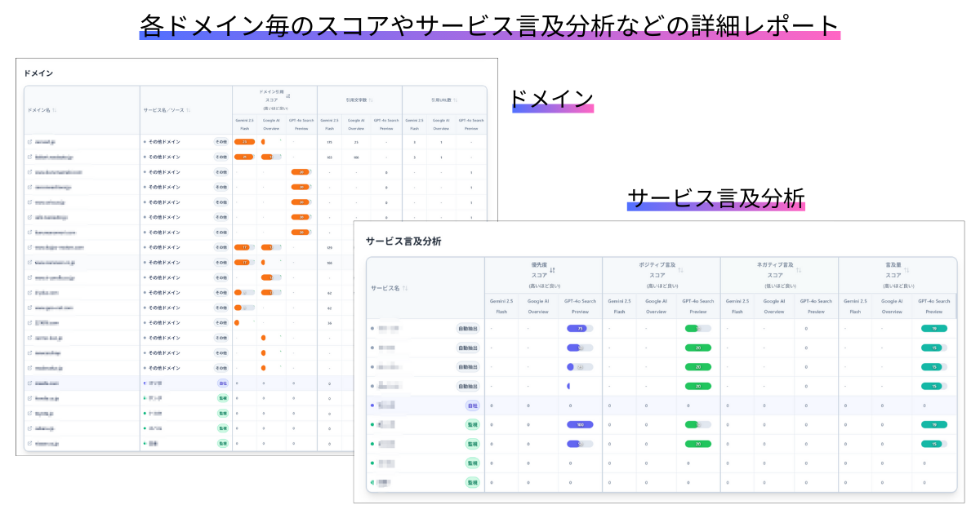Click the ネガティブ言及スコア sort arrows

[x=800, y=270]
